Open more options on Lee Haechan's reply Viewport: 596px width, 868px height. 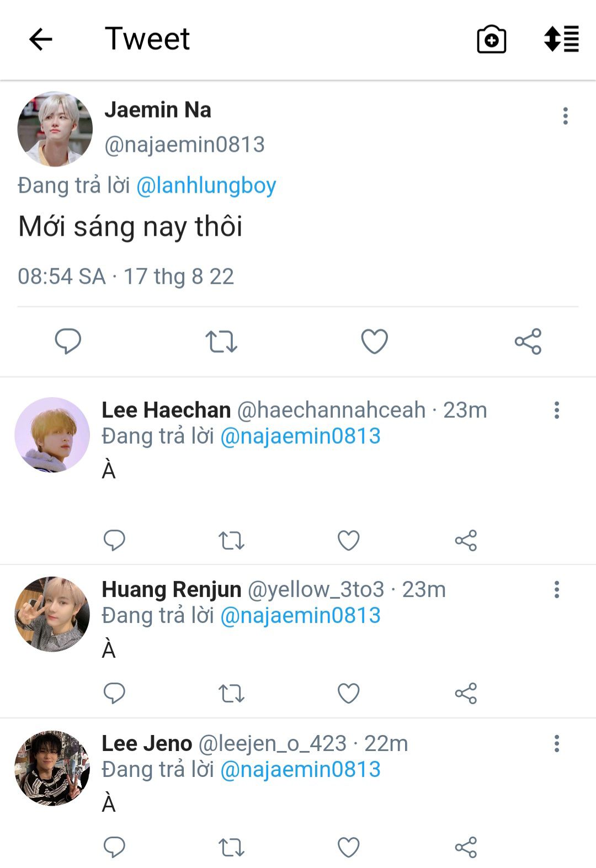tap(557, 410)
